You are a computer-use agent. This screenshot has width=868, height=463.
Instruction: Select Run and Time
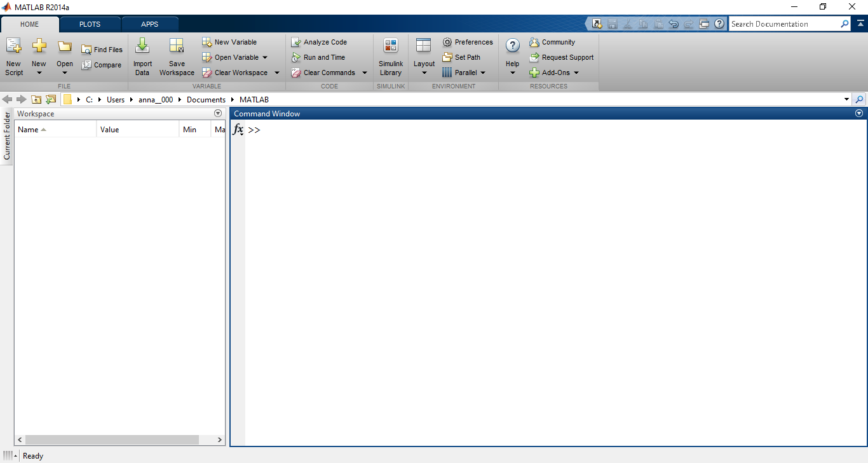pos(318,57)
